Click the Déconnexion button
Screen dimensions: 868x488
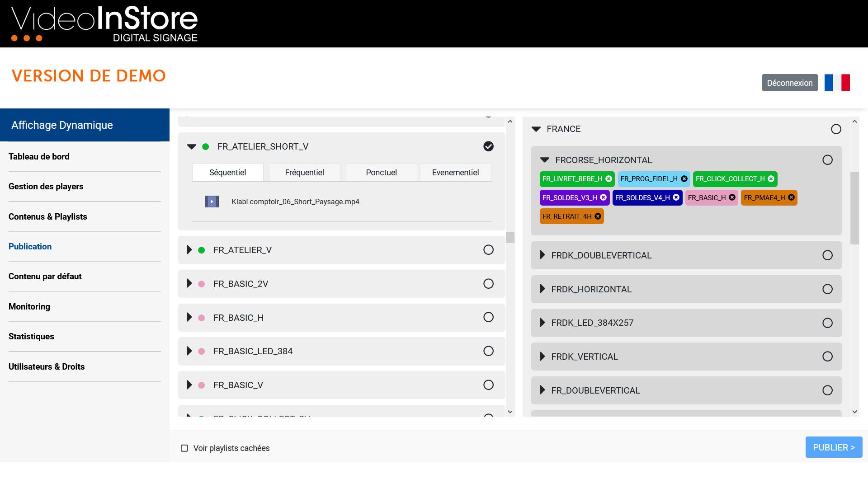[789, 83]
